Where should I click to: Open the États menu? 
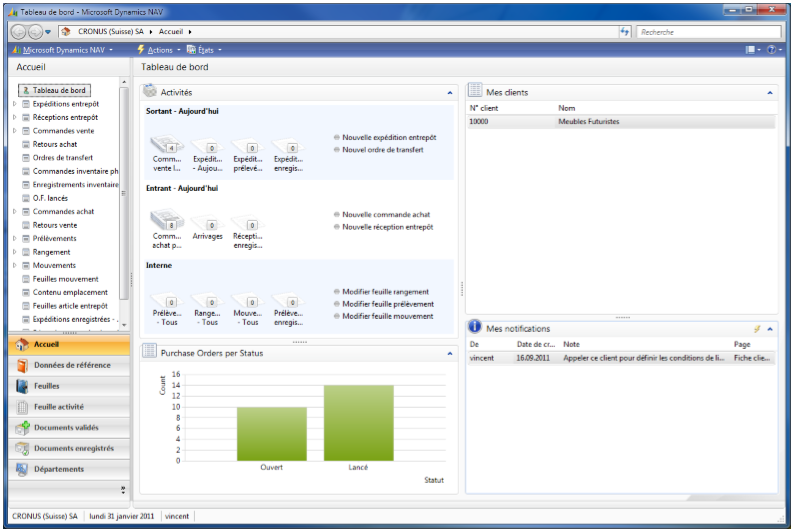tap(204, 50)
